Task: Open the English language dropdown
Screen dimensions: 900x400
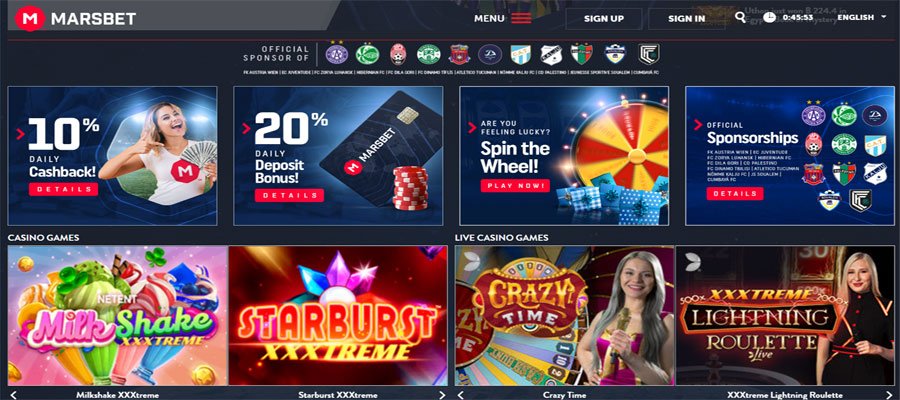Action: [x=862, y=17]
